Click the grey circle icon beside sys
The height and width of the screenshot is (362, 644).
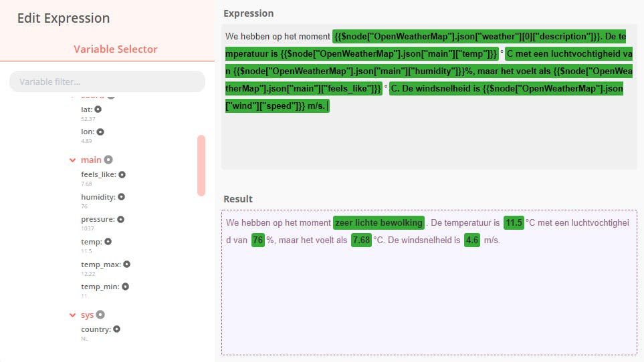[x=100, y=315]
